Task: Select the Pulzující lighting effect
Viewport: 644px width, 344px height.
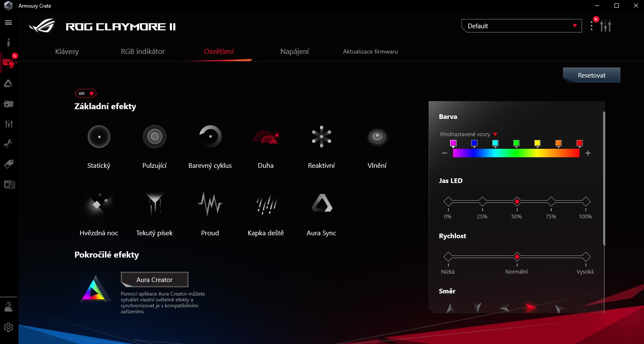Action: tap(155, 137)
